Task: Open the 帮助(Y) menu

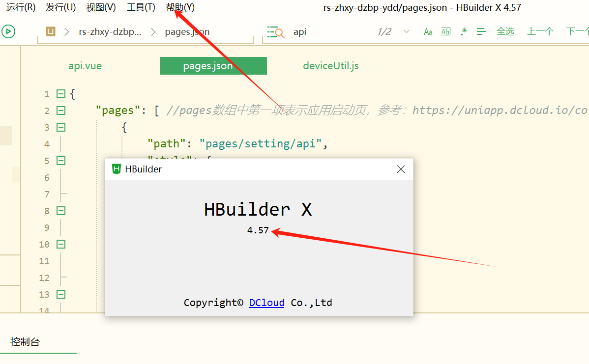Action: [180, 7]
